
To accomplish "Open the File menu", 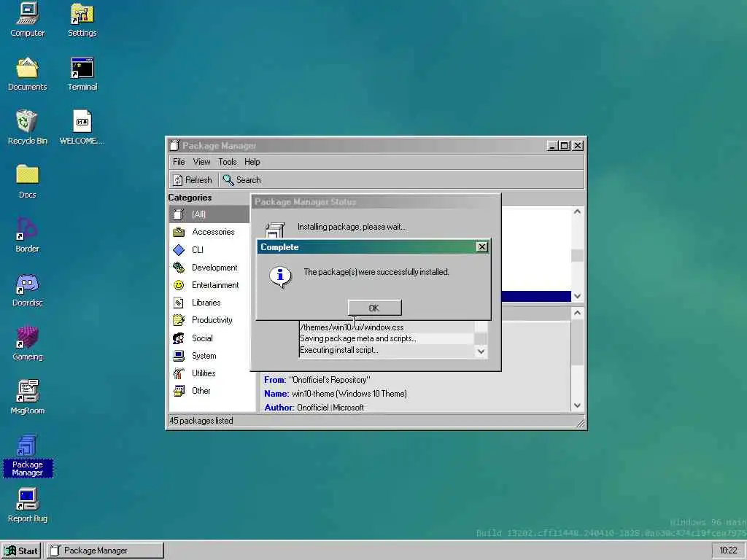I will (x=179, y=162).
